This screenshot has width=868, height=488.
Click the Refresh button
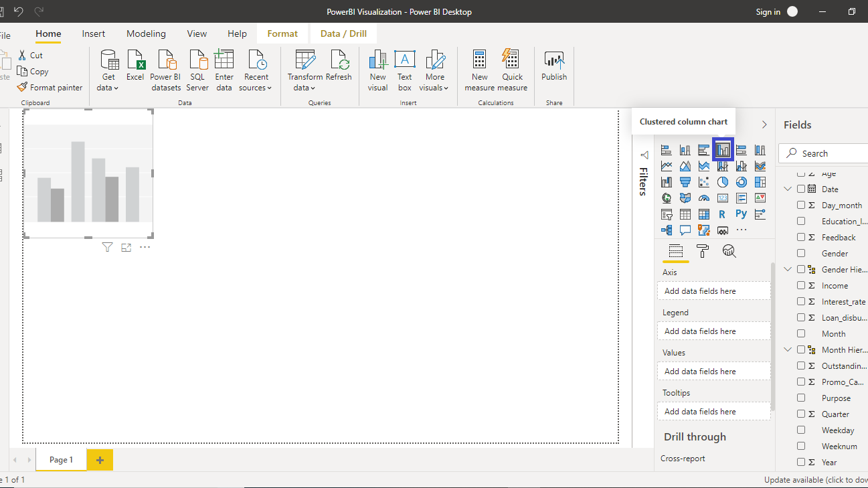click(x=339, y=66)
